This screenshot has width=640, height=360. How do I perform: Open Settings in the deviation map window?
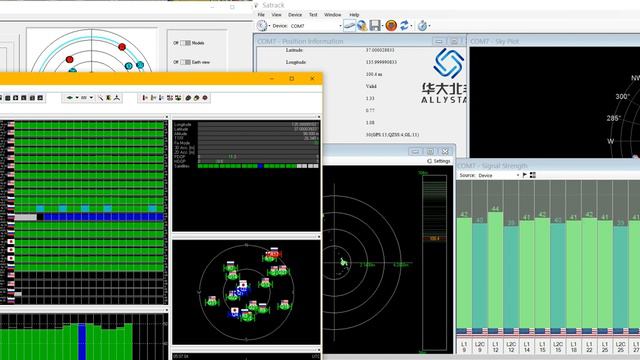pos(439,161)
